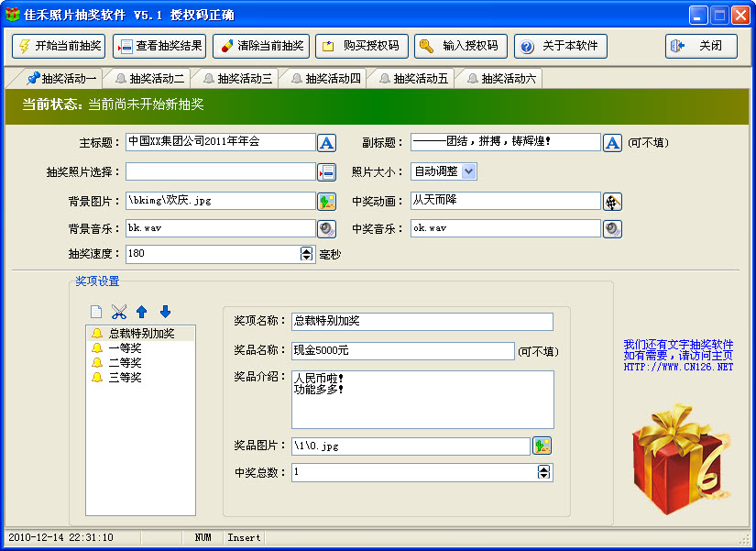The width and height of the screenshot is (756, 551).
Task: Cut the selected prize with scissors icon
Action: click(x=119, y=312)
